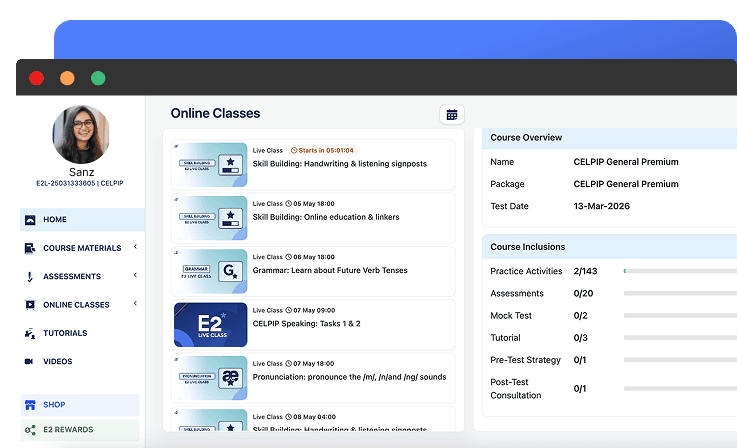Go to the Tutorials menu item
737x448 pixels.
(x=65, y=333)
